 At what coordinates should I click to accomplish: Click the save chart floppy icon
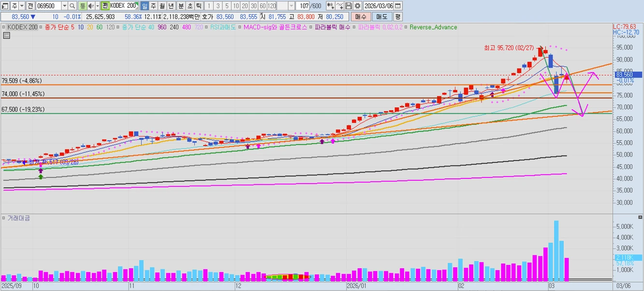click(x=349, y=6)
